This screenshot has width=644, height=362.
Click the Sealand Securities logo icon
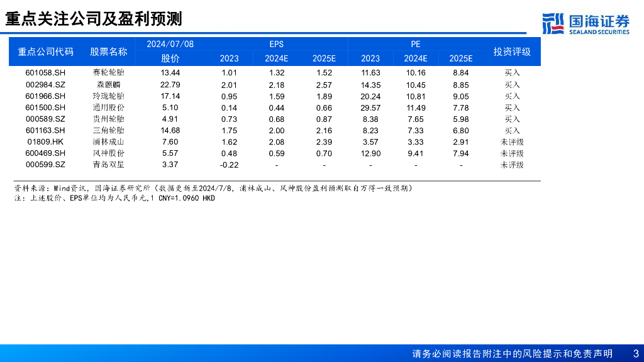pos(553,23)
